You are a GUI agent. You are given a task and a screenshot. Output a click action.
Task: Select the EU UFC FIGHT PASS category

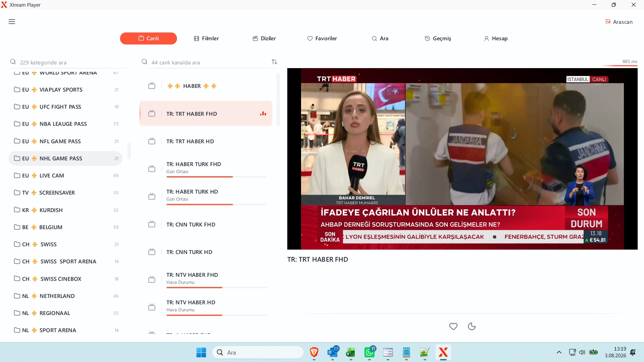[65, 107]
